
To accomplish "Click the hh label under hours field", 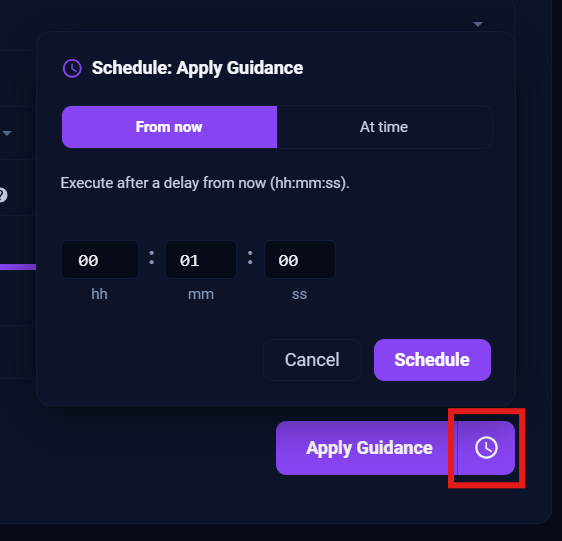I will click(99, 294).
